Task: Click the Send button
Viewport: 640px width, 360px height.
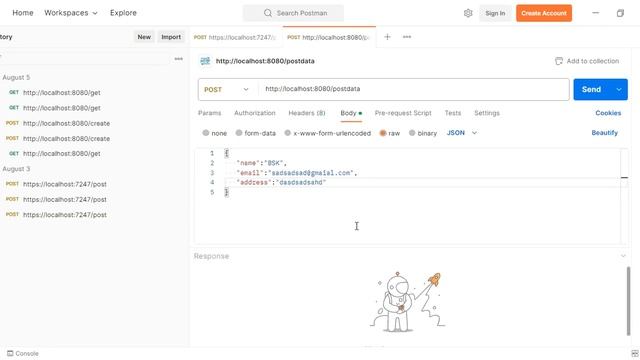Action: point(592,89)
